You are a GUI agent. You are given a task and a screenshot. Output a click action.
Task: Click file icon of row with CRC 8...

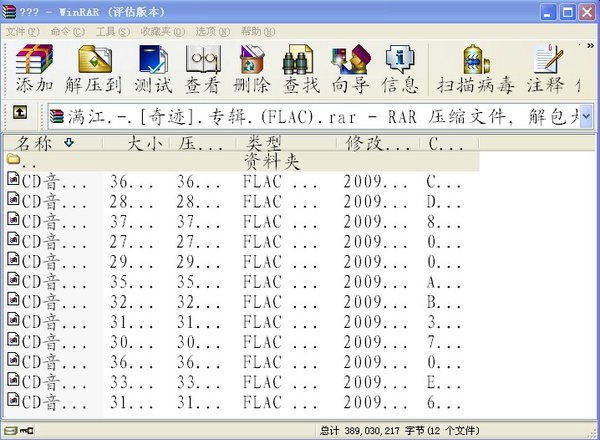click(x=13, y=218)
